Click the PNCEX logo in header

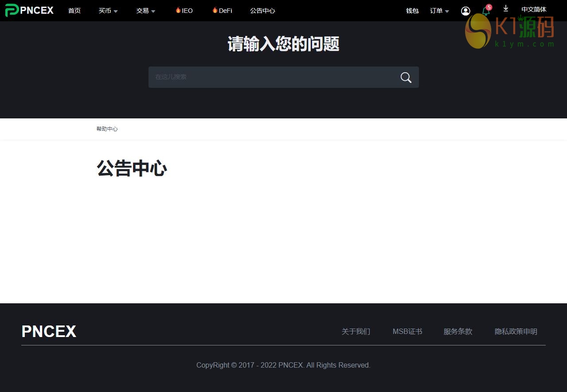(29, 10)
